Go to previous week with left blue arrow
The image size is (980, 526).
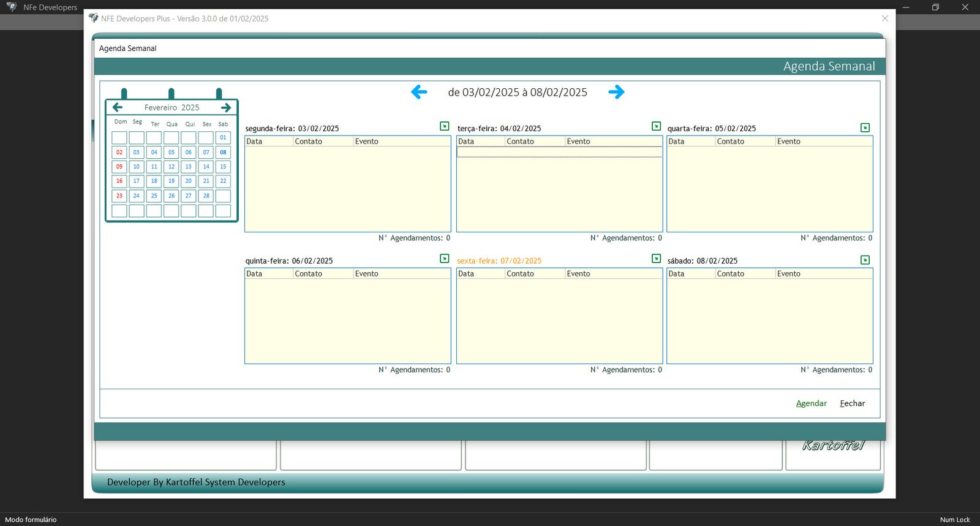tap(419, 92)
